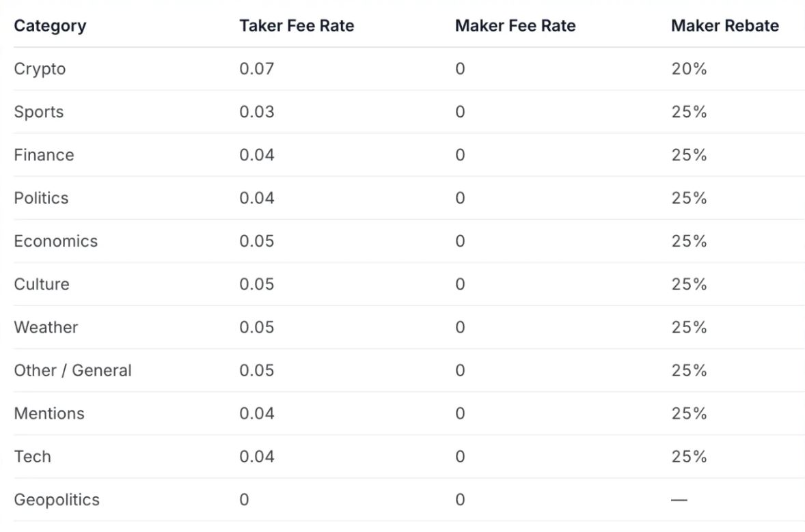Select the Maker Rebate column header

pyautogui.click(x=725, y=26)
